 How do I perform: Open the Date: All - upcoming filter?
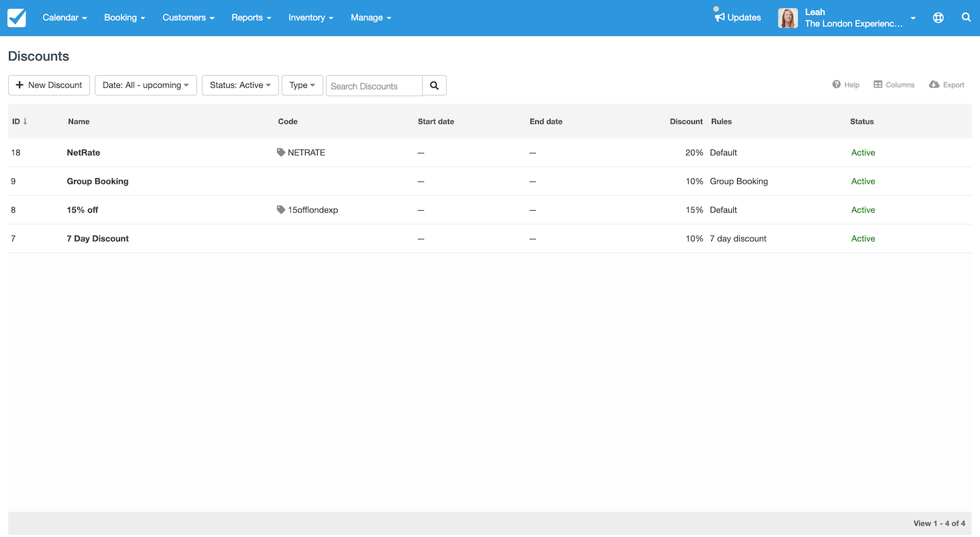coord(146,85)
